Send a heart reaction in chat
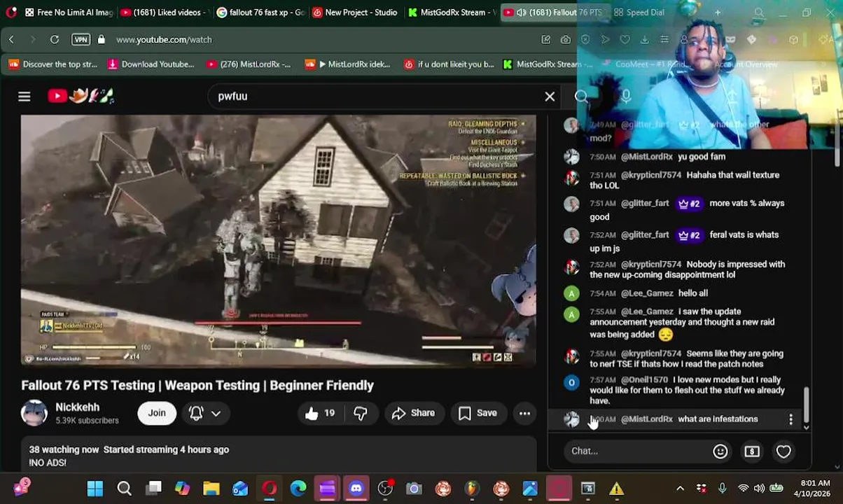Screen dimensions: 843x504 (x=783, y=451)
